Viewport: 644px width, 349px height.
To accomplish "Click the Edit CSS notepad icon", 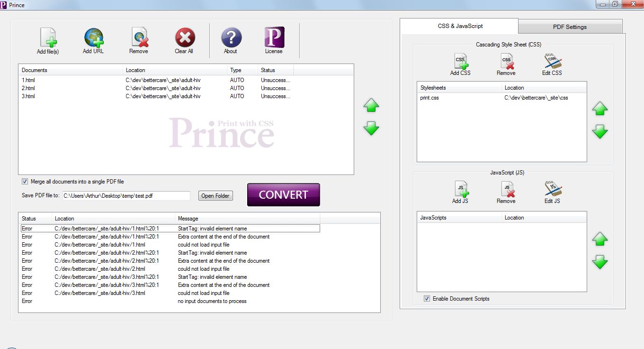I will click(x=552, y=62).
